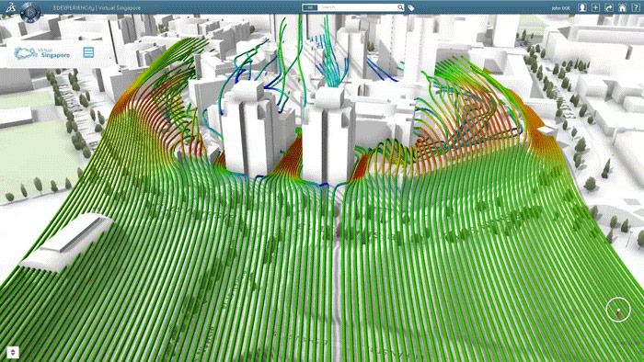The width and height of the screenshot is (644, 362).
Task: Open the help question mark icon
Action: (x=636, y=7)
